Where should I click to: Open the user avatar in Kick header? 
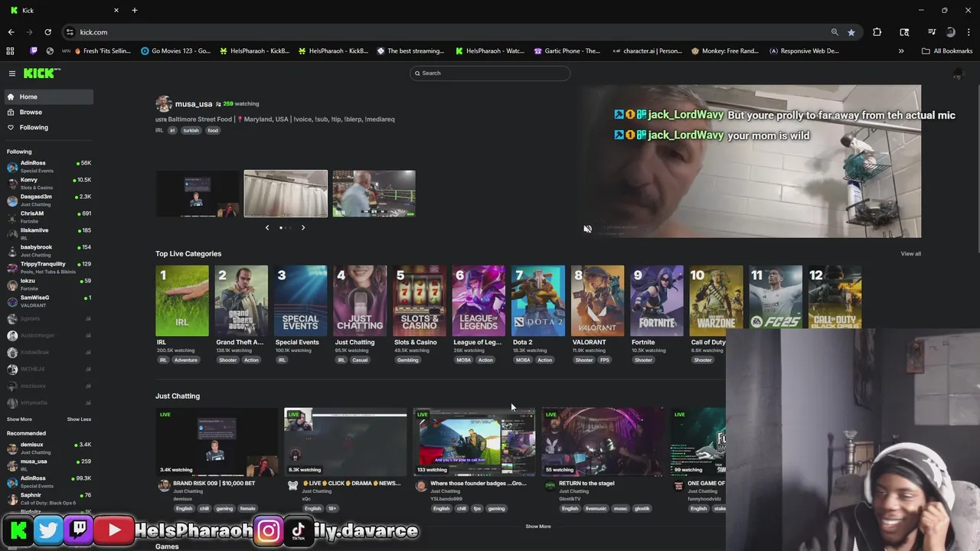point(957,73)
